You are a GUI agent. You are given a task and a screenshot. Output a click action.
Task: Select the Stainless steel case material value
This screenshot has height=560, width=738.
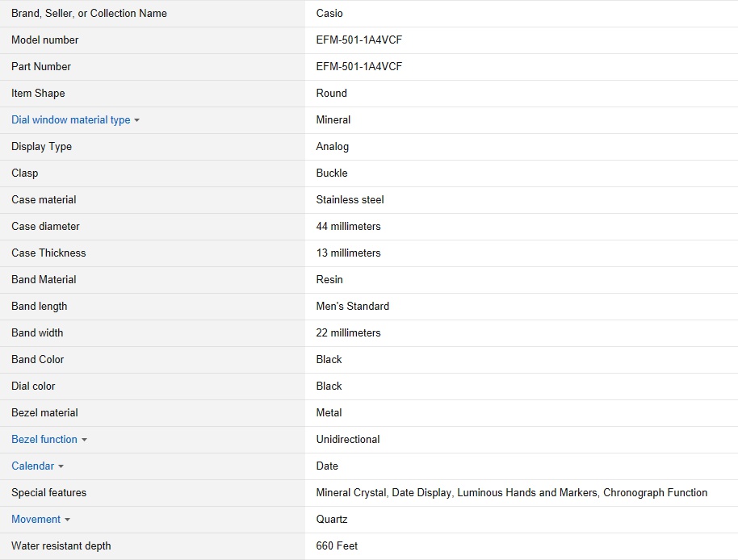pos(350,200)
